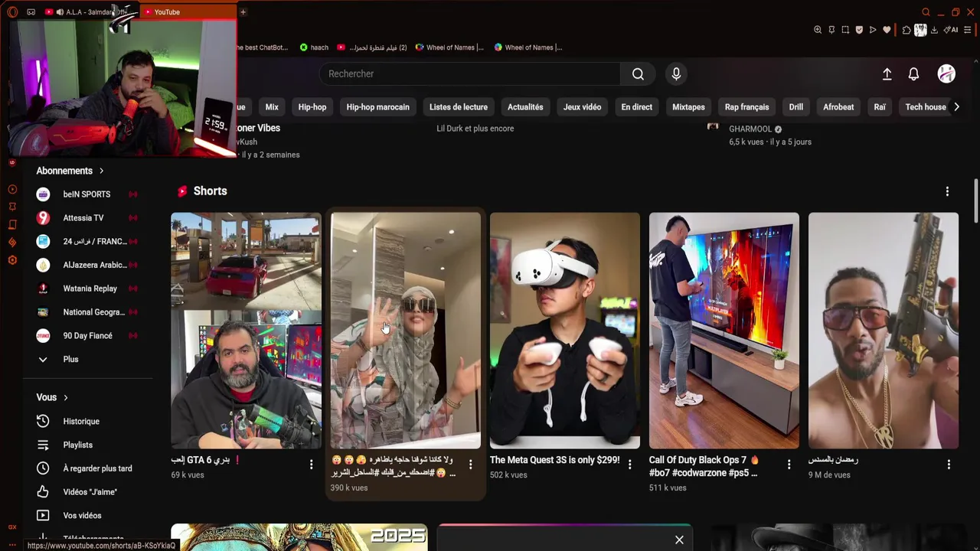This screenshot has width=980, height=551.
Task: Expand subscriptions list with Plus
Action: pos(87,360)
